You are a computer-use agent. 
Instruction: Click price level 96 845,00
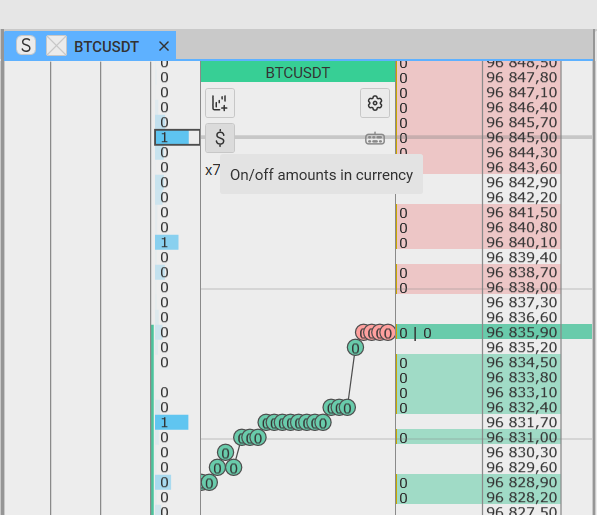coord(522,137)
